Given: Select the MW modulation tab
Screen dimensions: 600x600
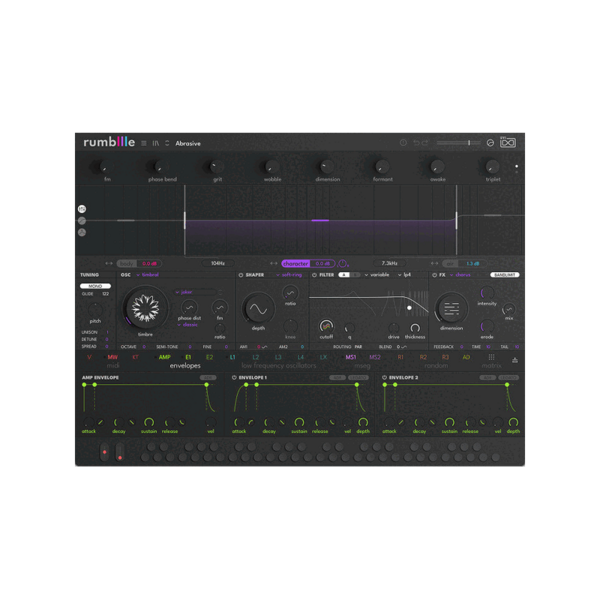Looking at the screenshot, I should click(x=112, y=357).
